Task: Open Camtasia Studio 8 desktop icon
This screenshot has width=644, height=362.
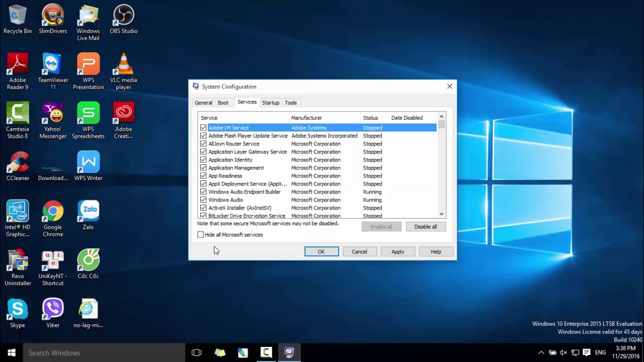Action: coord(18,121)
